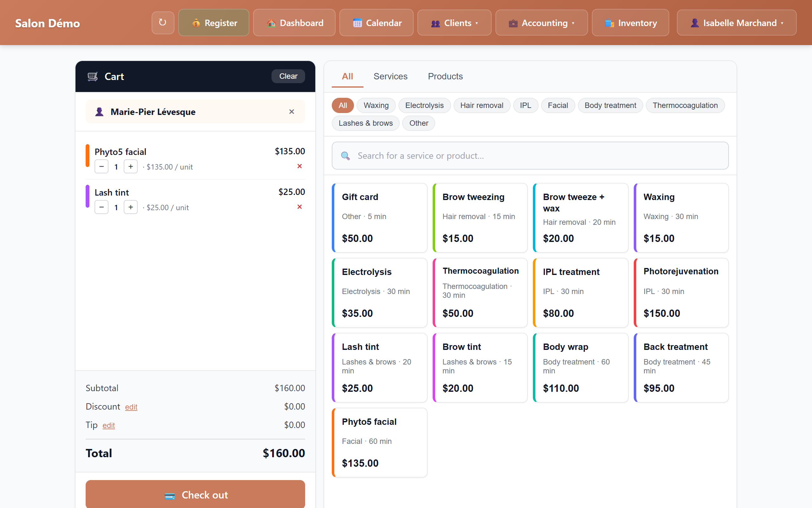Click the Check out button
Screen dimensions: 812x508
click(x=195, y=494)
